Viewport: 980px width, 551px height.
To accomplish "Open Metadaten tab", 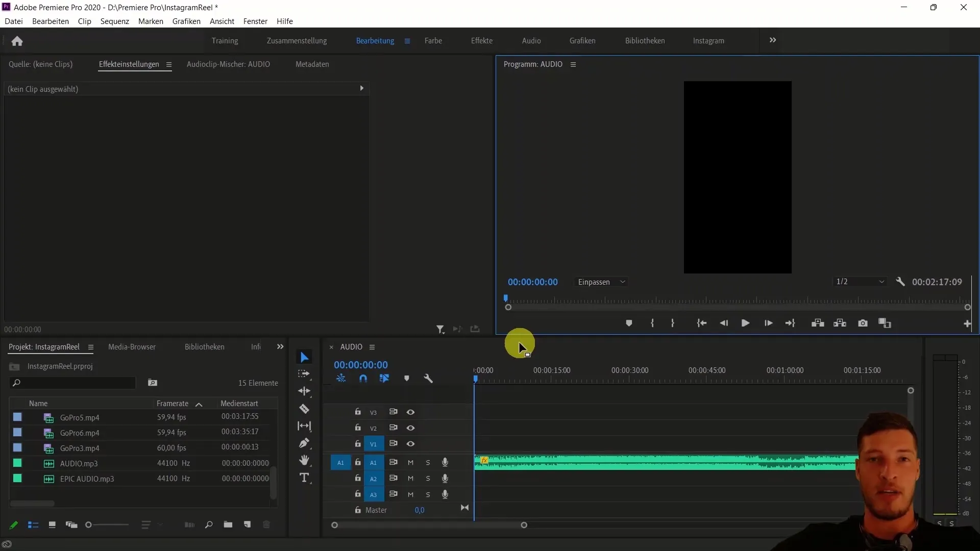I will (312, 64).
